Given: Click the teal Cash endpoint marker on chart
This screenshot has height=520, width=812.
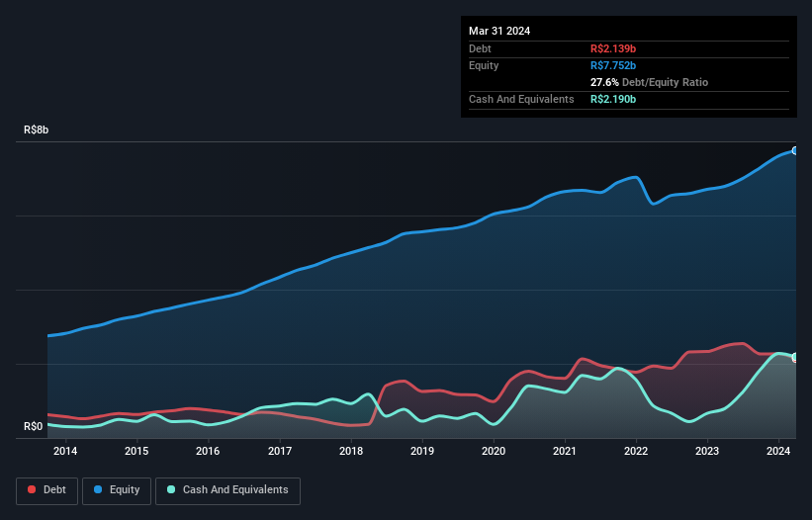Looking at the screenshot, I should click(794, 357).
